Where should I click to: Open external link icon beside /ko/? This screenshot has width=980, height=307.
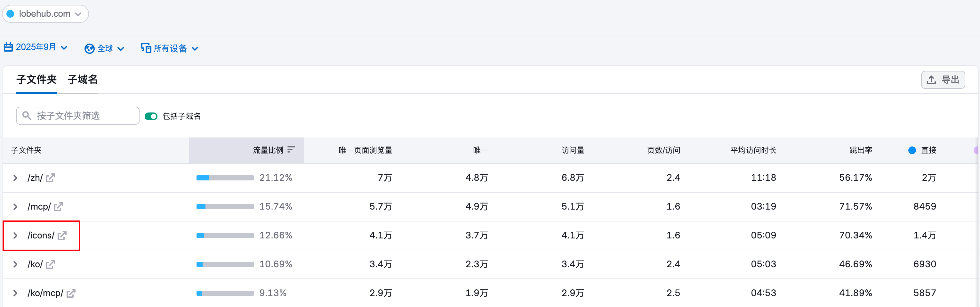coord(51,264)
